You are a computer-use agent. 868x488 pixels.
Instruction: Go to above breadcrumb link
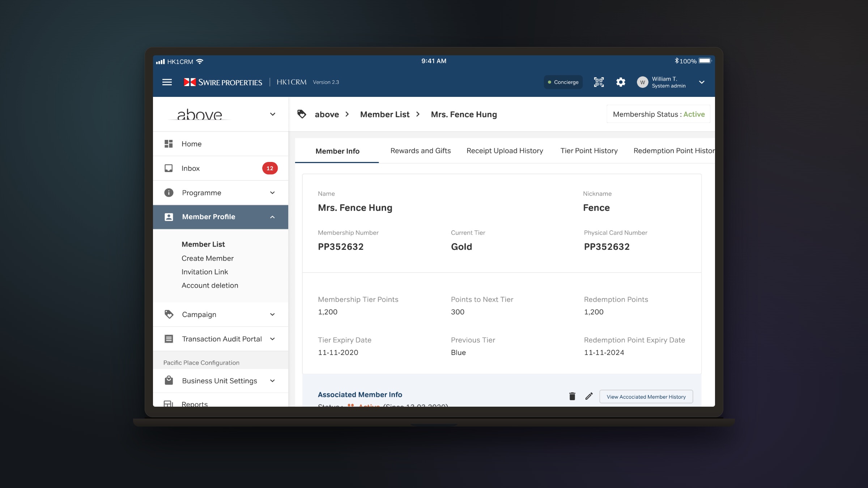coord(327,114)
